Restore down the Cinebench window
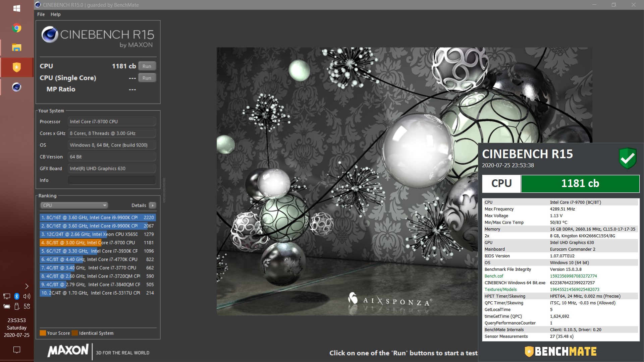The width and height of the screenshot is (644, 362). [614, 5]
